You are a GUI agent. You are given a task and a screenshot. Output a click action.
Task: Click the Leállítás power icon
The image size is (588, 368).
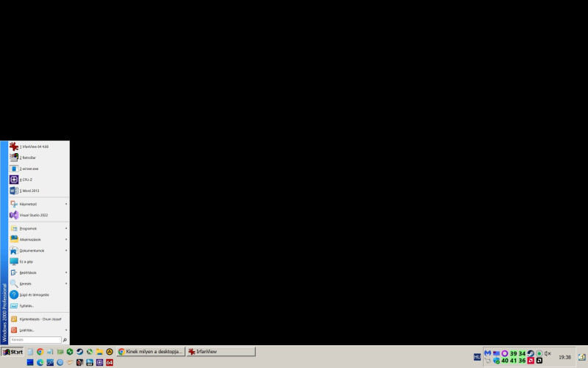point(14,330)
